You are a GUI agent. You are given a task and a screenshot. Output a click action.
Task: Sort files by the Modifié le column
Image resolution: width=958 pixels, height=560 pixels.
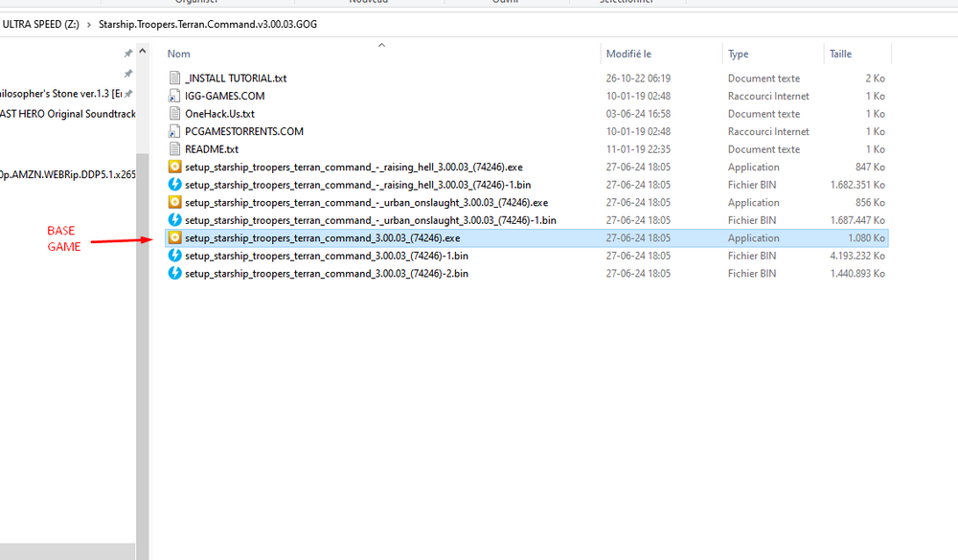coord(628,54)
